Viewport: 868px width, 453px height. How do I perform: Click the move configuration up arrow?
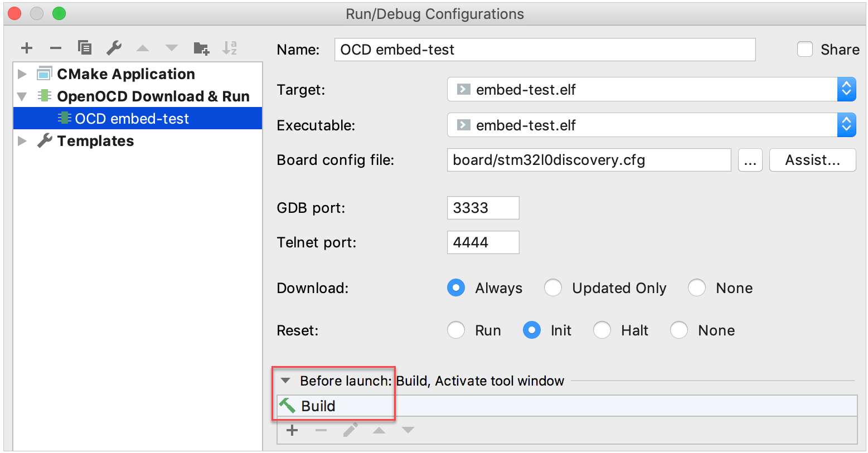(143, 48)
